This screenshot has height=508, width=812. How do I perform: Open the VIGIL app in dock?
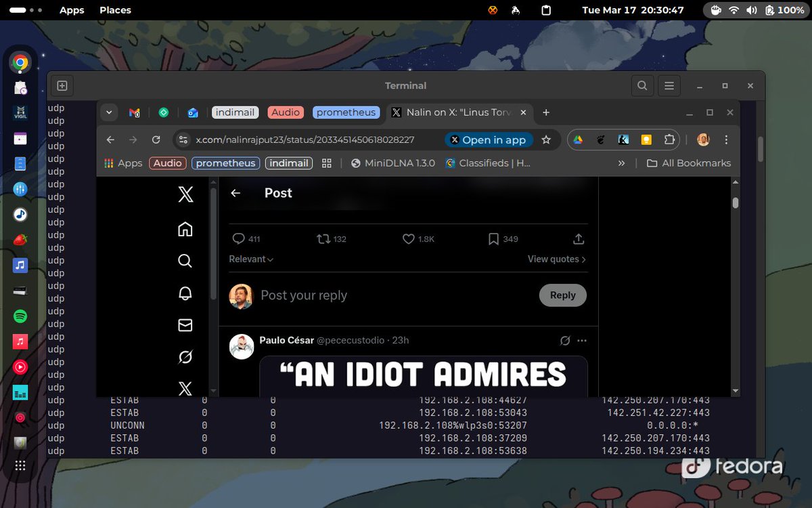[20, 112]
